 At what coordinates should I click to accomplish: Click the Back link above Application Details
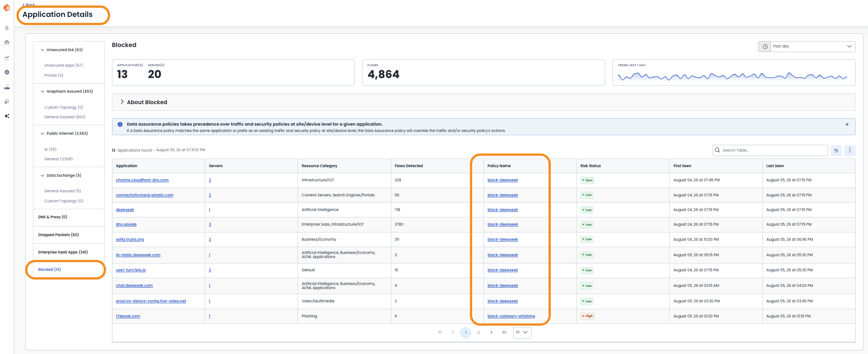pyautogui.click(x=29, y=4)
